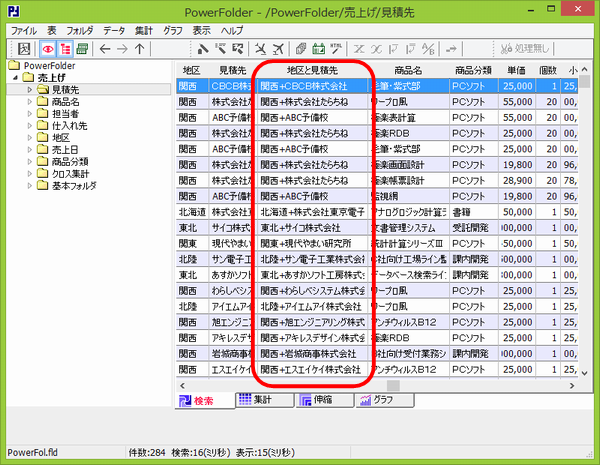Click the 商品分類 column header
The image size is (600, 465).
click(x=473, y=70)
